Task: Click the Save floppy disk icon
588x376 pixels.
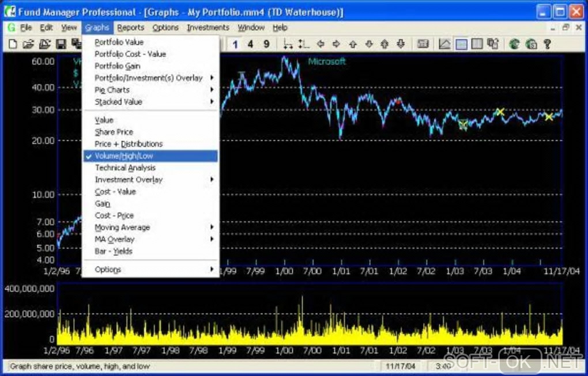Action: tap(61, 44)
